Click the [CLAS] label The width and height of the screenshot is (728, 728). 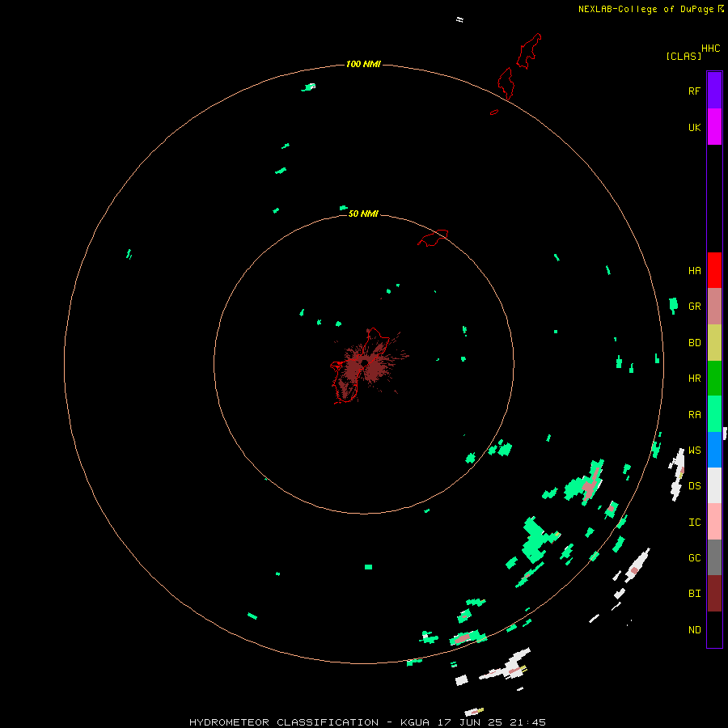click(x=684, y=56)
